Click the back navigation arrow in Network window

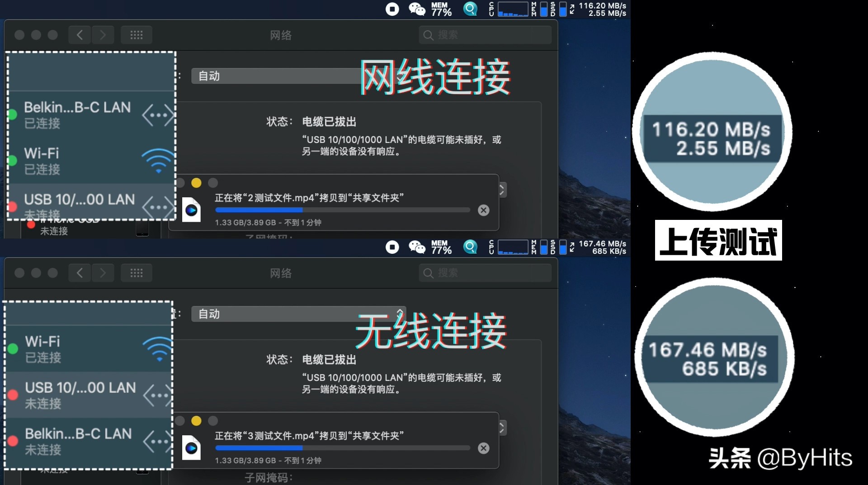point(79,35)
